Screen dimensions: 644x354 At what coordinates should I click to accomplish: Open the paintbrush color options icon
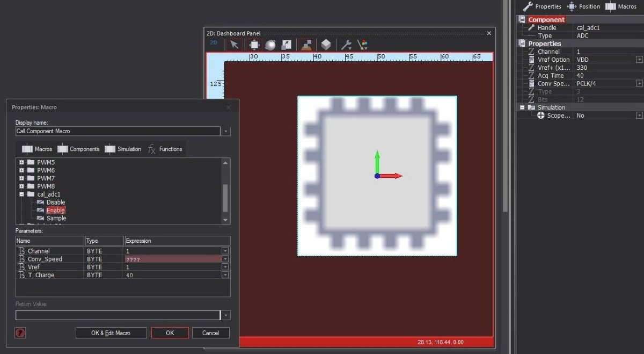[363, 45]
